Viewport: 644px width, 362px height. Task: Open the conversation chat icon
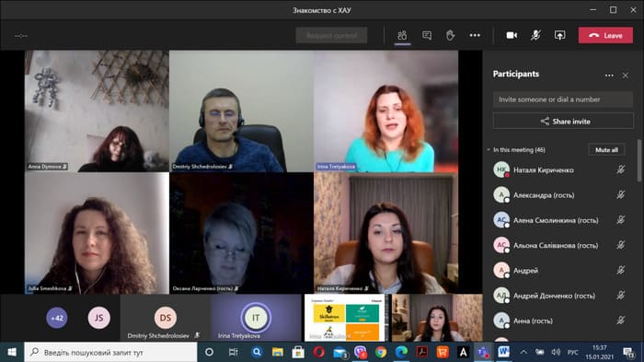[x=427, y=36]
